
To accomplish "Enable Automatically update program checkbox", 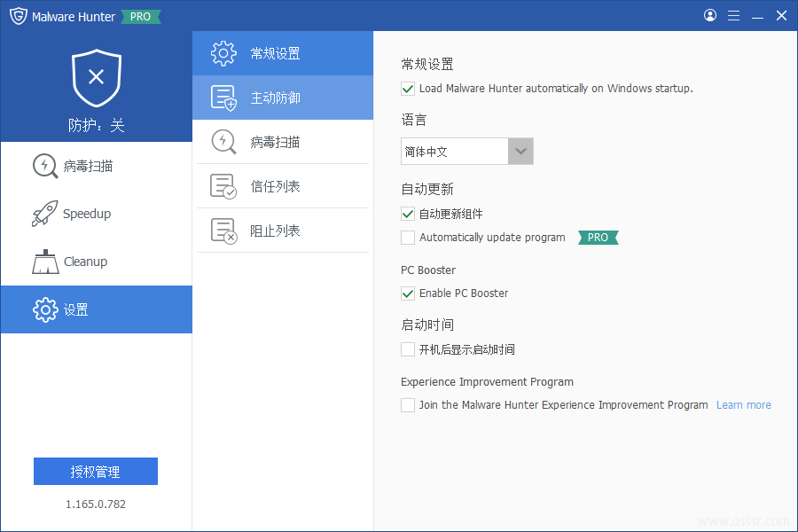I will pos(408,238).
